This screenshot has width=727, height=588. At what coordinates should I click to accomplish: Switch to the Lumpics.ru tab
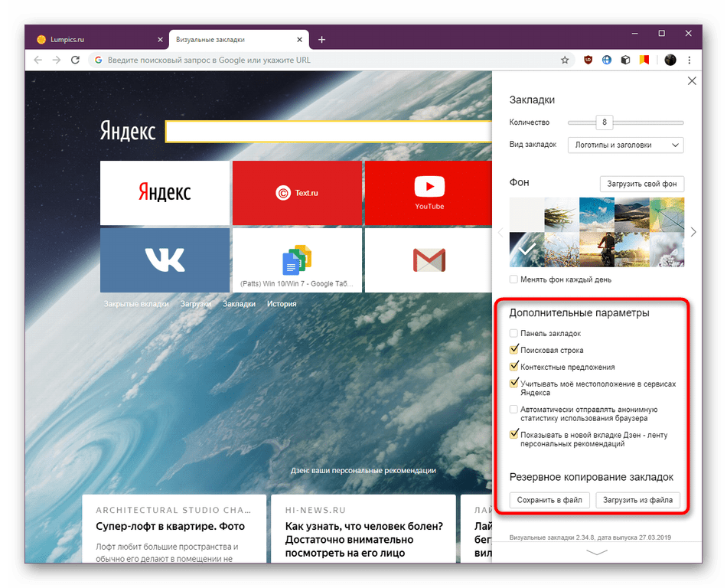tap(98, 40)
